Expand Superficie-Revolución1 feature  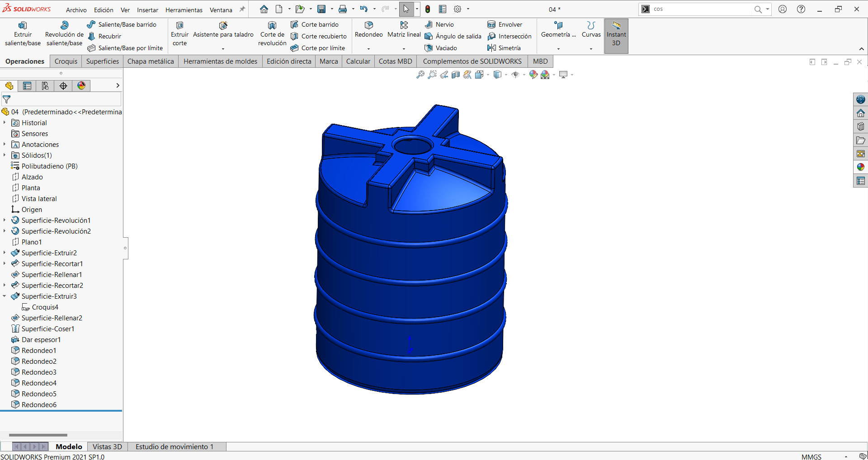click(5, 220)
